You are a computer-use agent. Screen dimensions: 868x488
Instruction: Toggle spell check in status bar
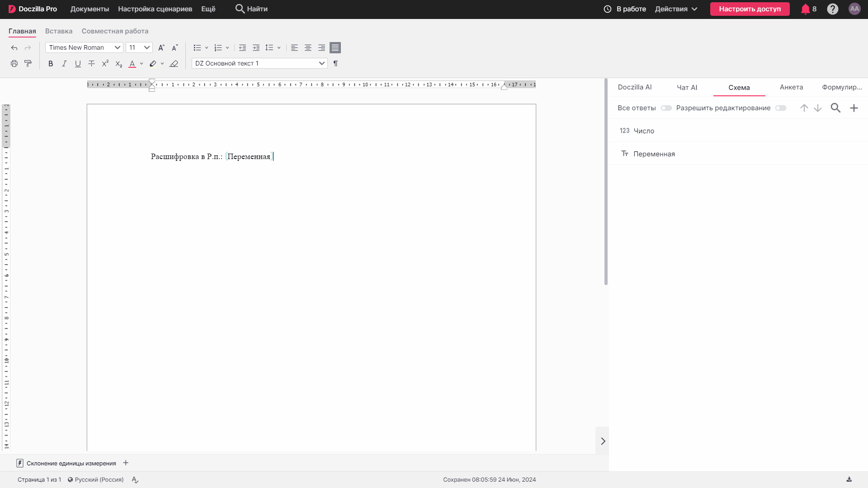pos(135,480)
